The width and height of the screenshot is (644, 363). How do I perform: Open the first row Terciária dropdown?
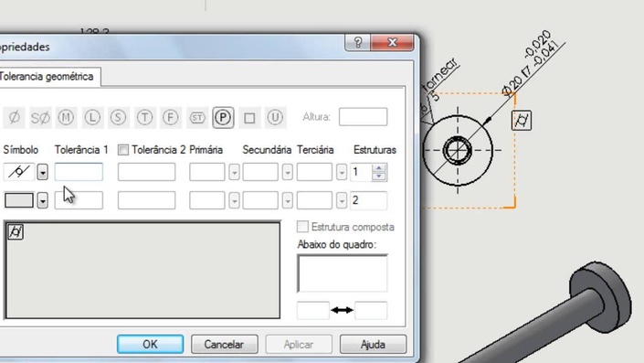[x=342, y=172]
